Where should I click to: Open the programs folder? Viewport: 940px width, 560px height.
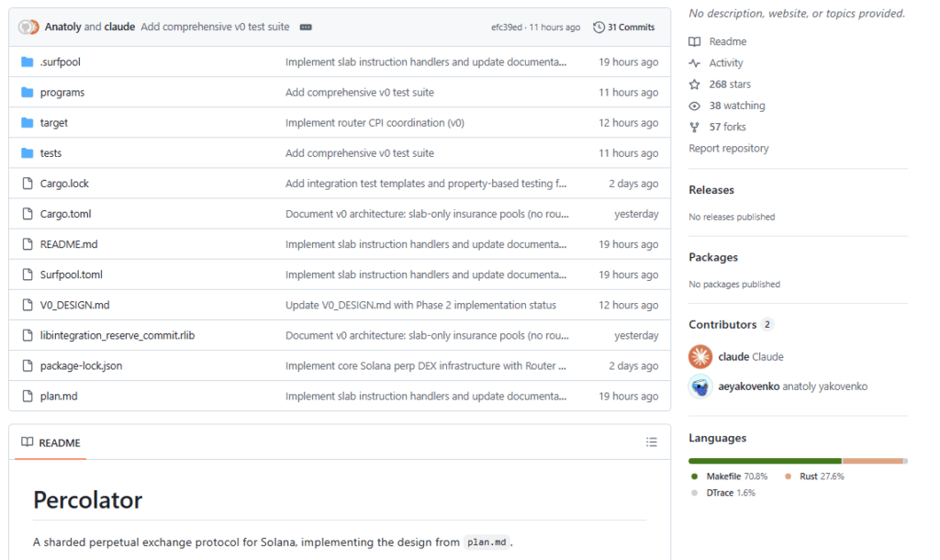pos(62,92)
